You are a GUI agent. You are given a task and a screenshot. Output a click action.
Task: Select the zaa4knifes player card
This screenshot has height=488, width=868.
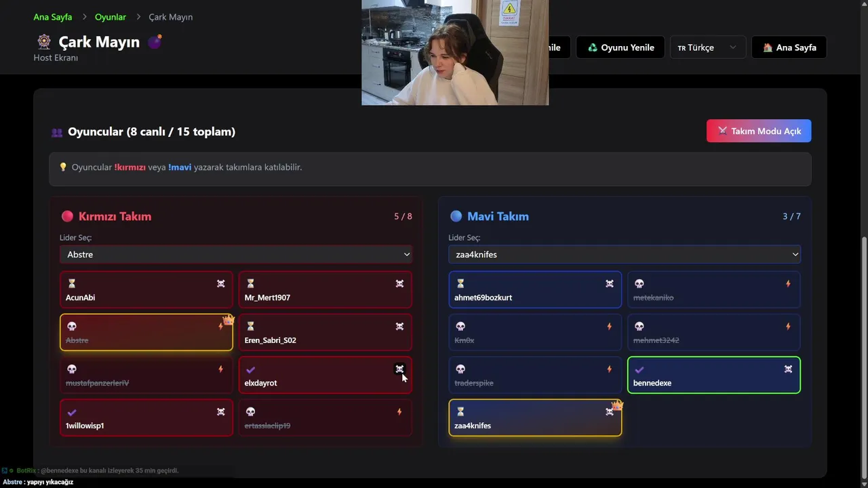coord(535,418)
